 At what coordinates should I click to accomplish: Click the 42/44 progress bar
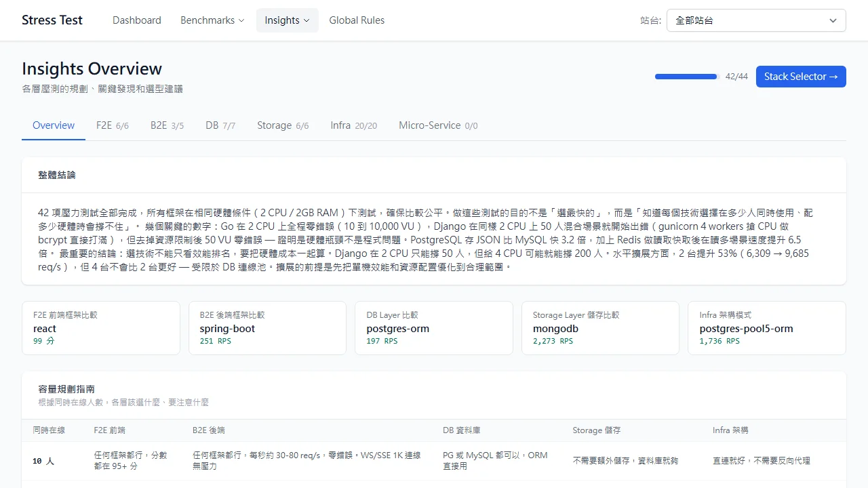[686, 77]
